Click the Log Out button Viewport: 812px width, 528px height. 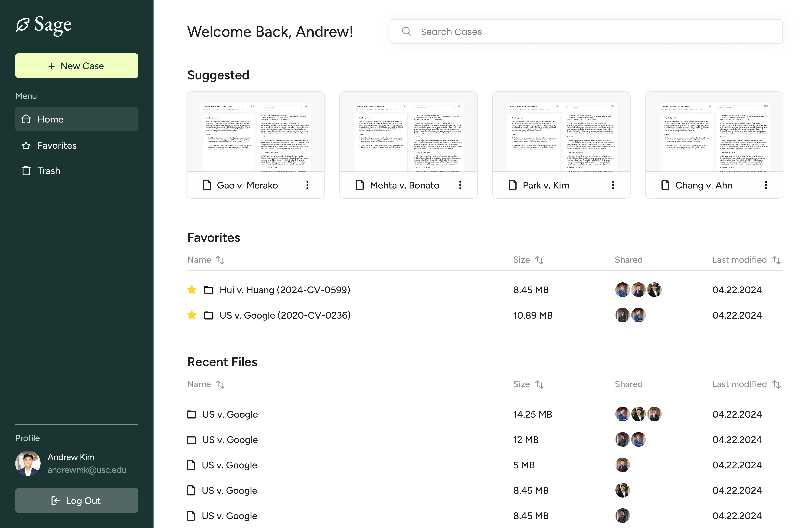(76, 501)
